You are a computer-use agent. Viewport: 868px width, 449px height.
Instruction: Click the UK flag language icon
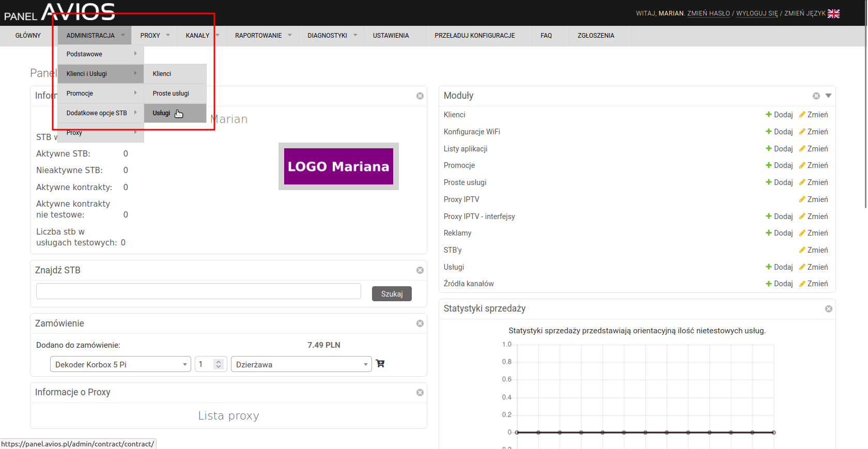pos(833,14)
